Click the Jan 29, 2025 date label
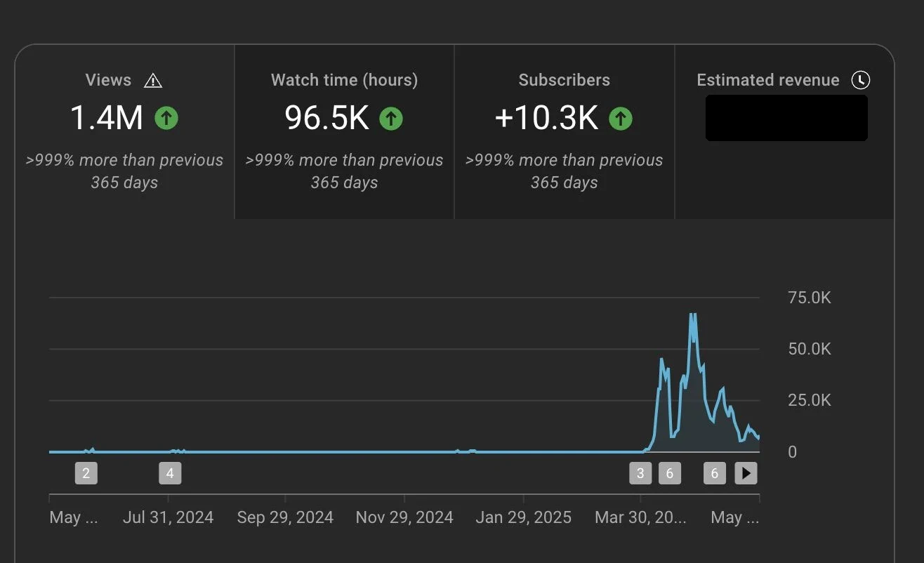Image resolution: width=924 pixels, height=563 pixels. coord(524,518)
